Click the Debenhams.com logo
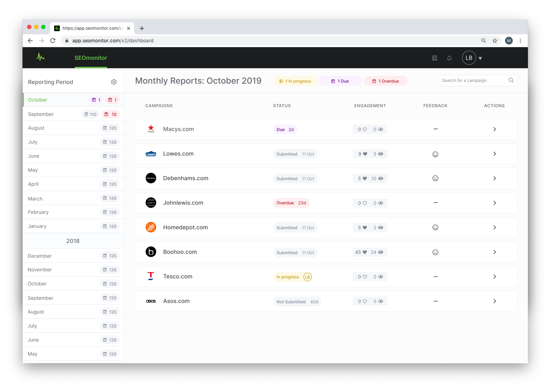This screenshot has height=392, width=547. (151, 178)
